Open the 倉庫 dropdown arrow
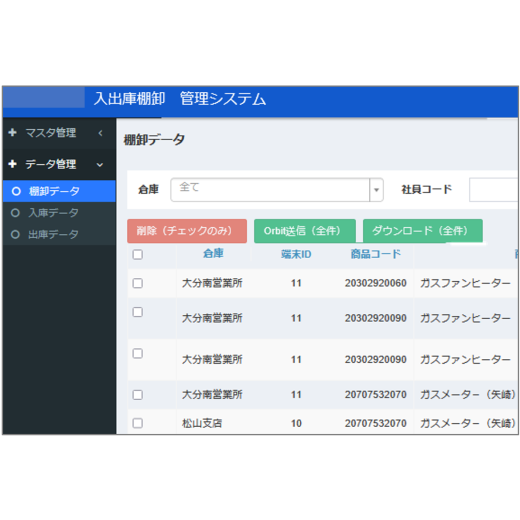This screenshot has width=520, height=520. [376, 190]
